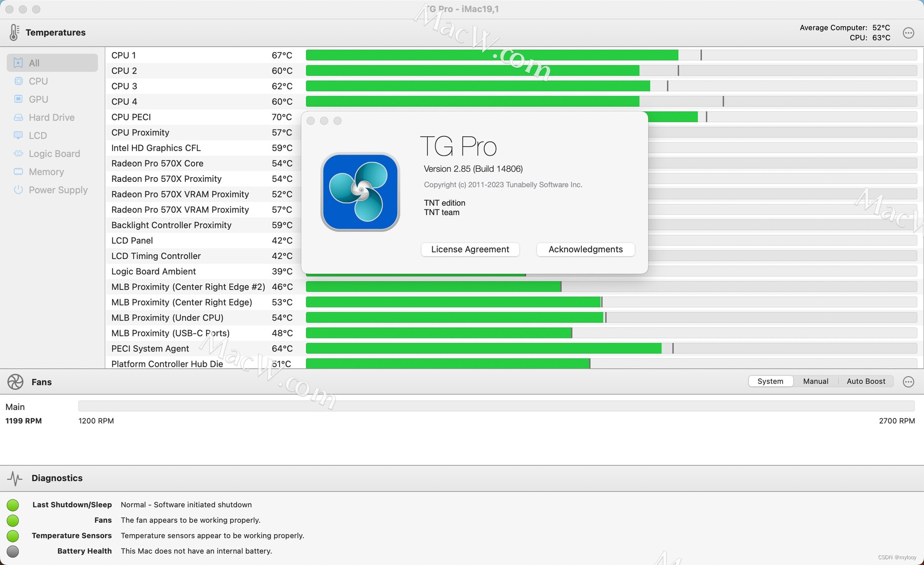Click the Logic Board sidebar icon
Viewport: 924px width, 565px height.
pyautogui.click(x=18, y=154)
